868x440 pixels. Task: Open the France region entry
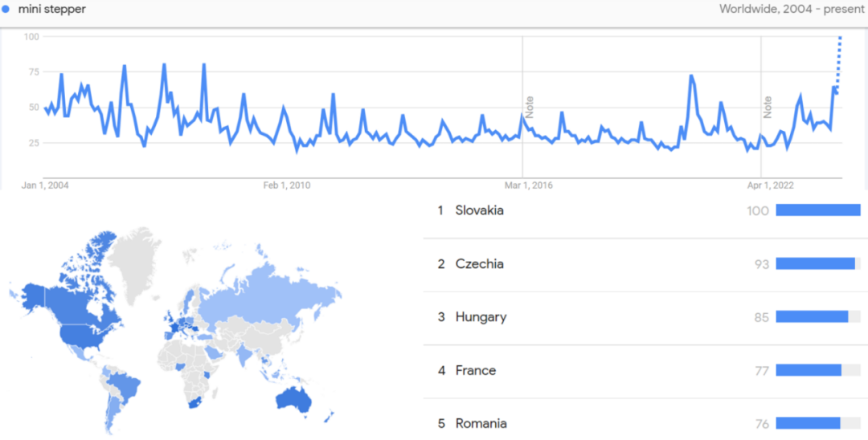point(476,370)
